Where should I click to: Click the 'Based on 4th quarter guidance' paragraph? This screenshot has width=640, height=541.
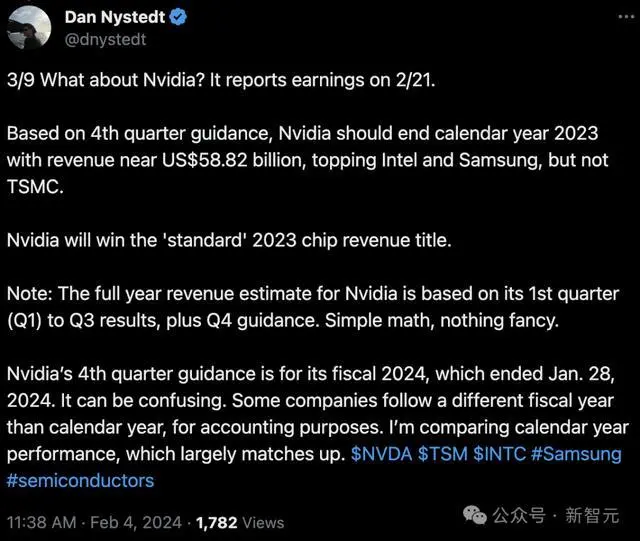point(308,160)
